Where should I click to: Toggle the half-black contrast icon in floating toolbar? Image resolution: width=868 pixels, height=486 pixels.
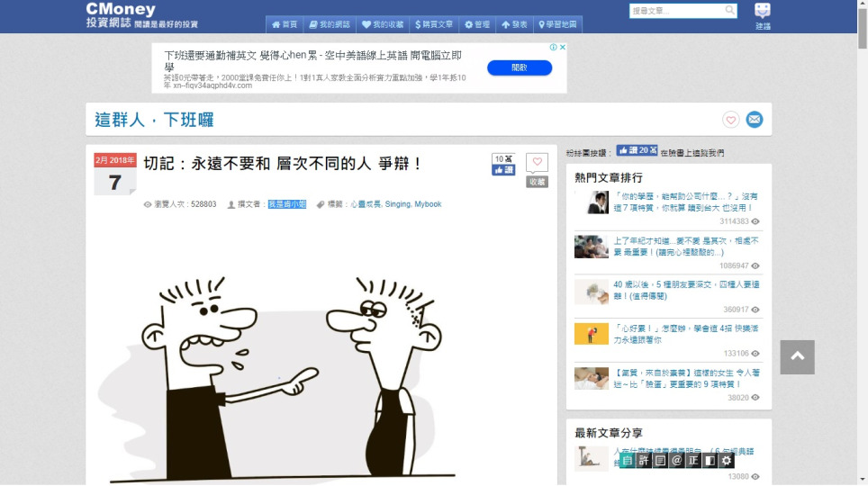point(710,460)
